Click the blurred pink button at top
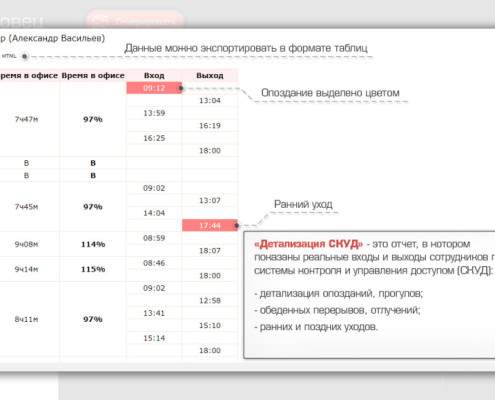This screenshot has width=495, height=400. (135, 20)
